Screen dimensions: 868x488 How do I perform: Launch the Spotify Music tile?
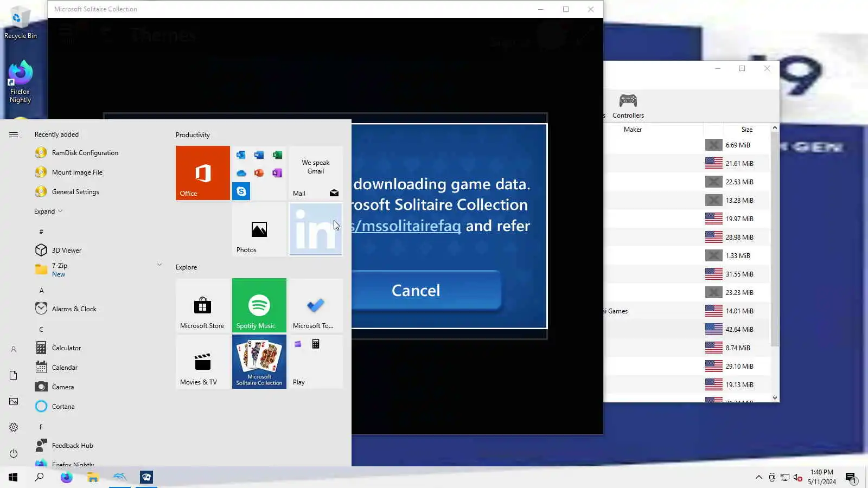pos(259,305)
